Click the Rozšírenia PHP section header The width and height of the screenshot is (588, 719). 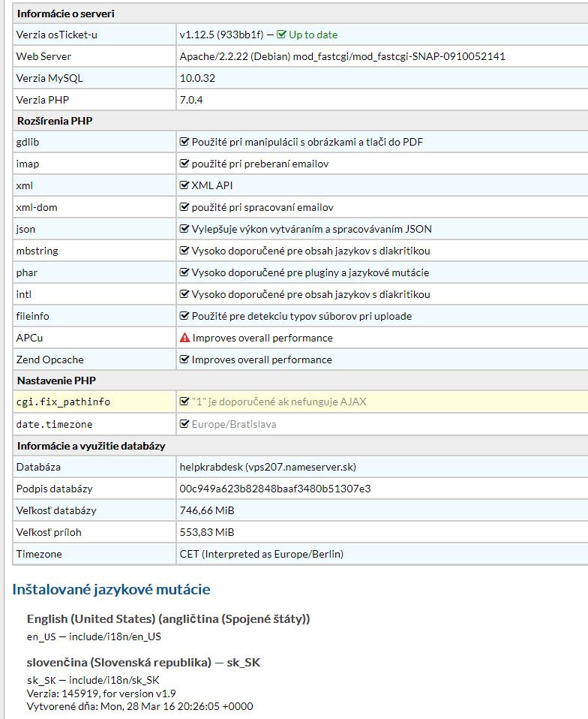coord(55,121)
